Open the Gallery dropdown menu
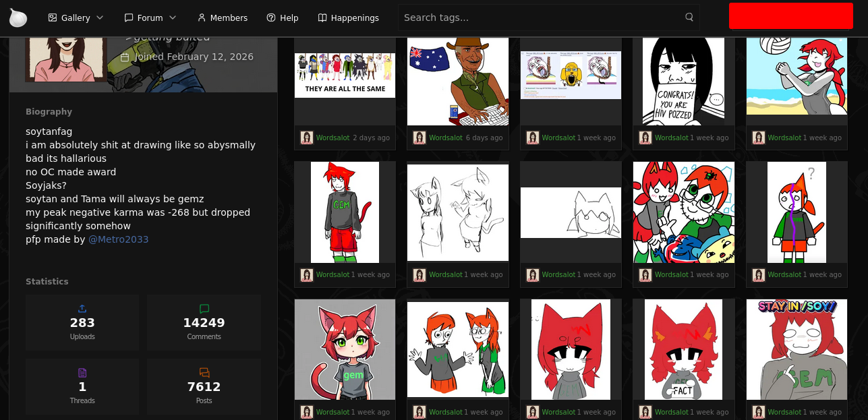The height and width of the screenshot is (420, 868). 76,18
